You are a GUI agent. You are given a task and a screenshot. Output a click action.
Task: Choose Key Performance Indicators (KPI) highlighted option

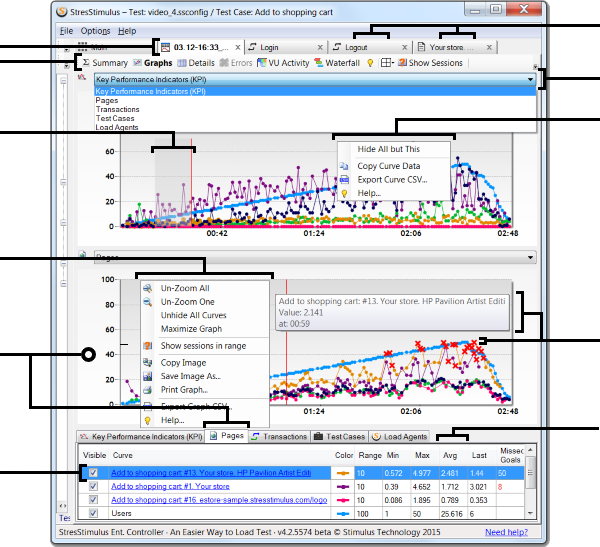(315, 91)
